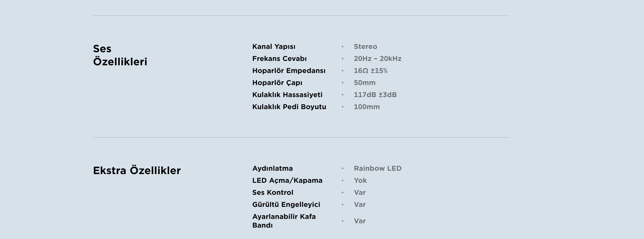Click the arrow beside Gürültü Engelleyici

[x=343, y=205]
